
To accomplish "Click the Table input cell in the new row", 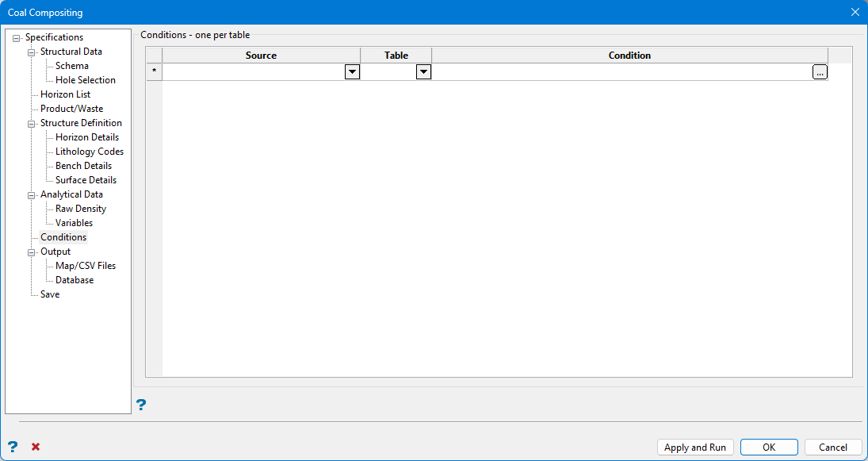I will click(388, 72).
